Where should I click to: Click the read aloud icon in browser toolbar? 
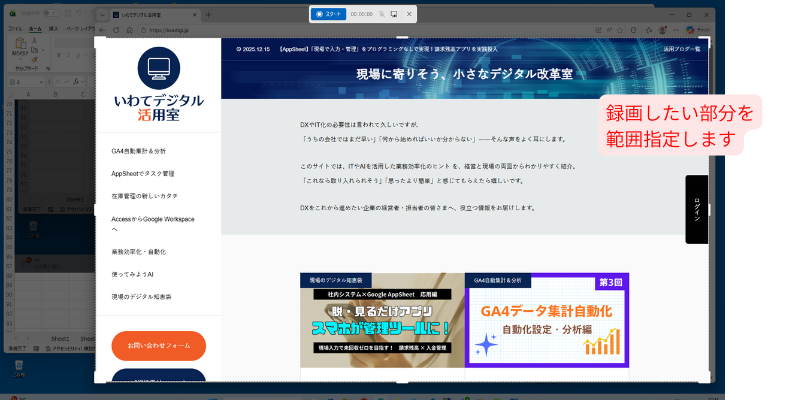609,30
